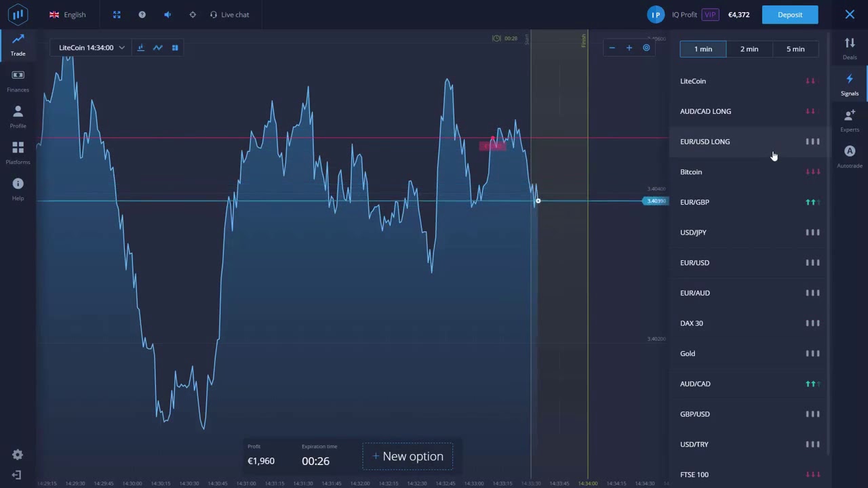The image size is (868, 488).
Task: Click the platform logo icon
Action: click(x=18, y=14)
